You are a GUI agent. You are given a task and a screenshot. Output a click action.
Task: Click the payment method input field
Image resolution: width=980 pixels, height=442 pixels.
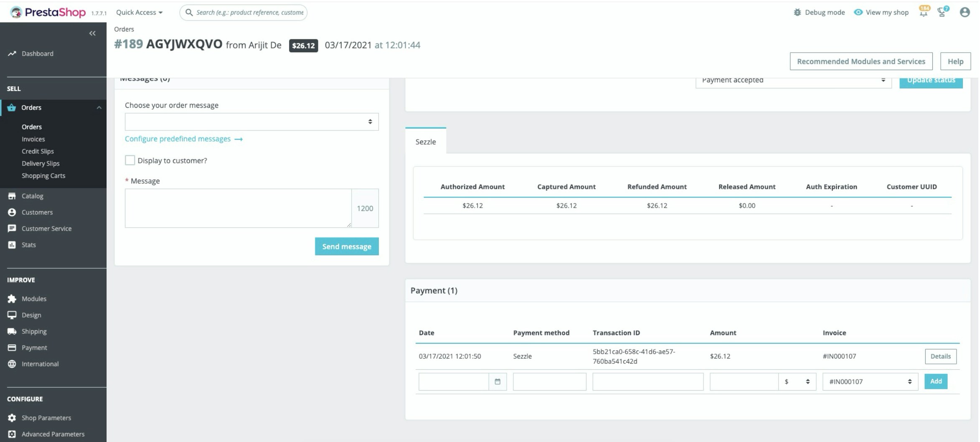[x=549, y=381]
